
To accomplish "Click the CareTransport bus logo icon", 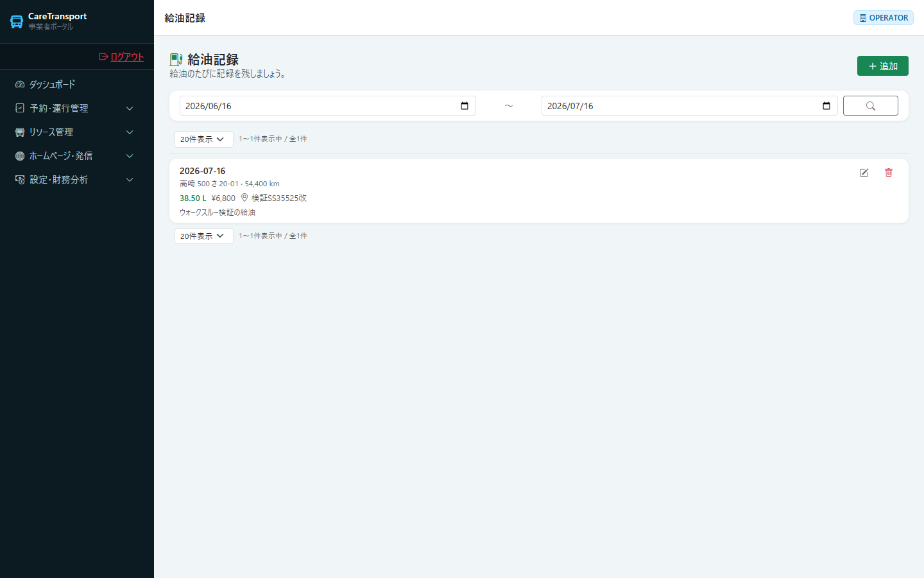I will pyautogui.click(x=17, y=22).
